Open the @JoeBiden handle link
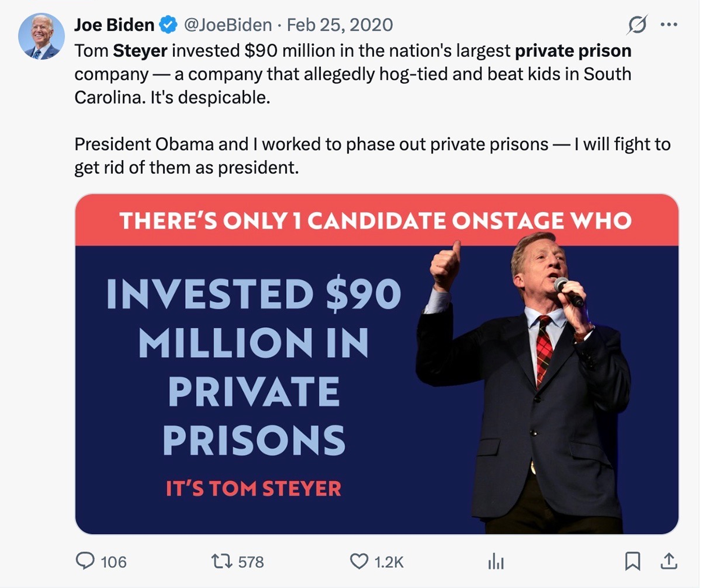 pos(228,25)
